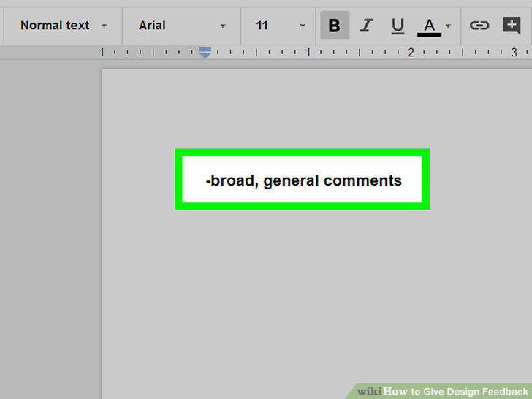Click the Insert link icon
The width and height of the screenshot is (532, 399).
point(479,26)
